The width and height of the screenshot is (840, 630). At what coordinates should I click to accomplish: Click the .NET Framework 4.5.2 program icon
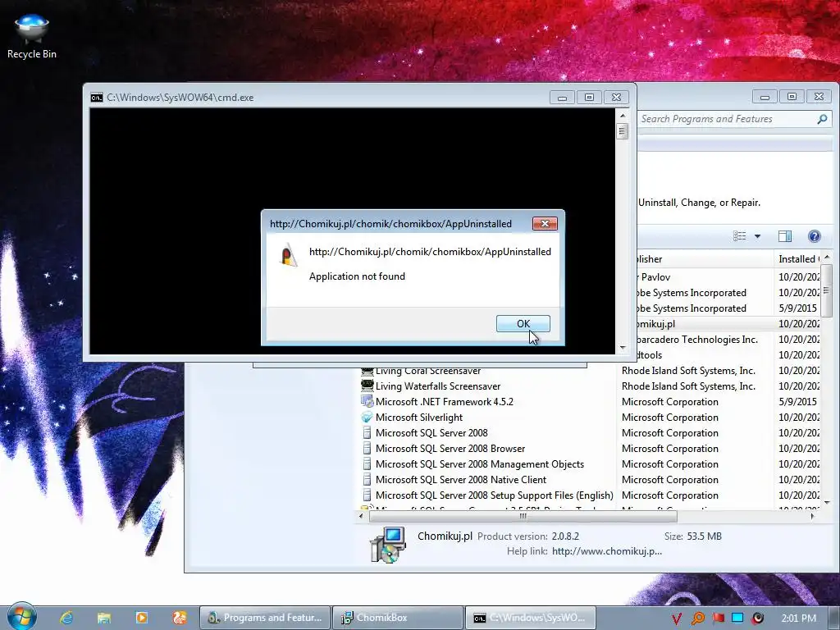pyautogui.click(x=367, y=402)
